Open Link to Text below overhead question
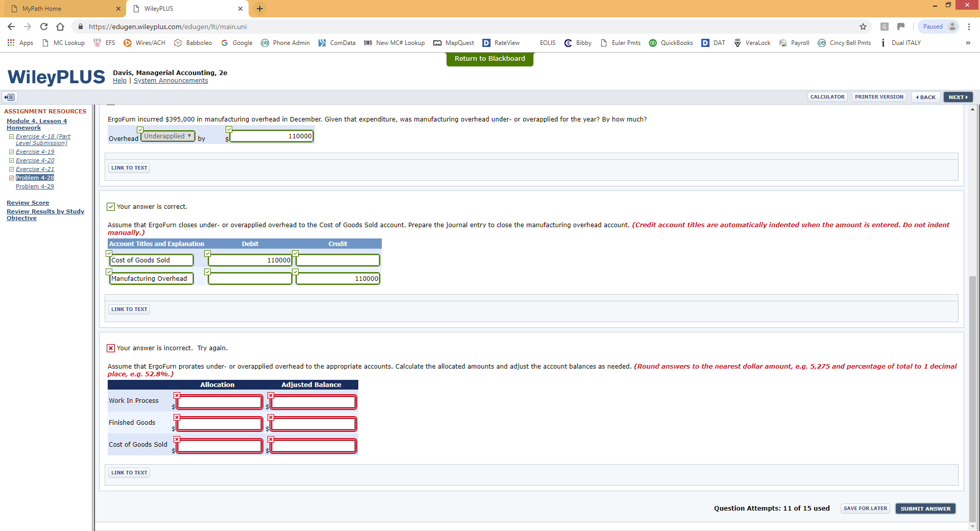The height and width of the screenshot is (531, 980). (129, 168)
